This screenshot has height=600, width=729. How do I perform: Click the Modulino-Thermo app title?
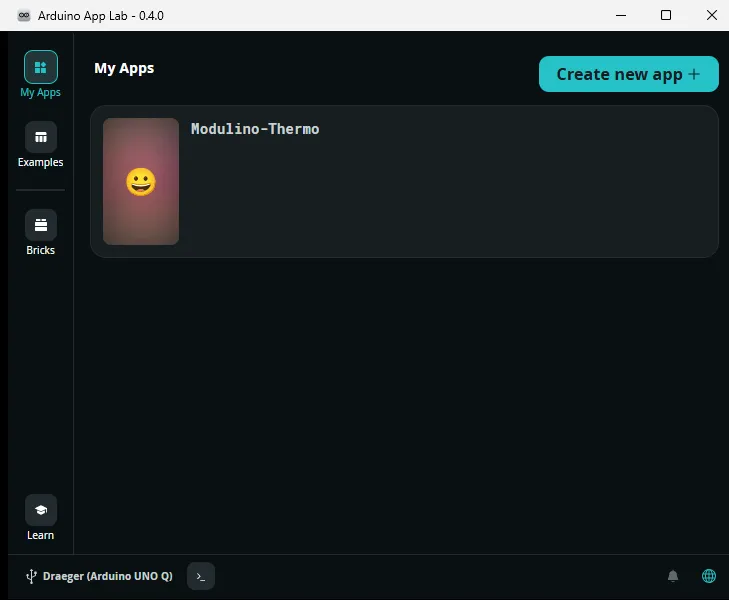click(255, 129)
